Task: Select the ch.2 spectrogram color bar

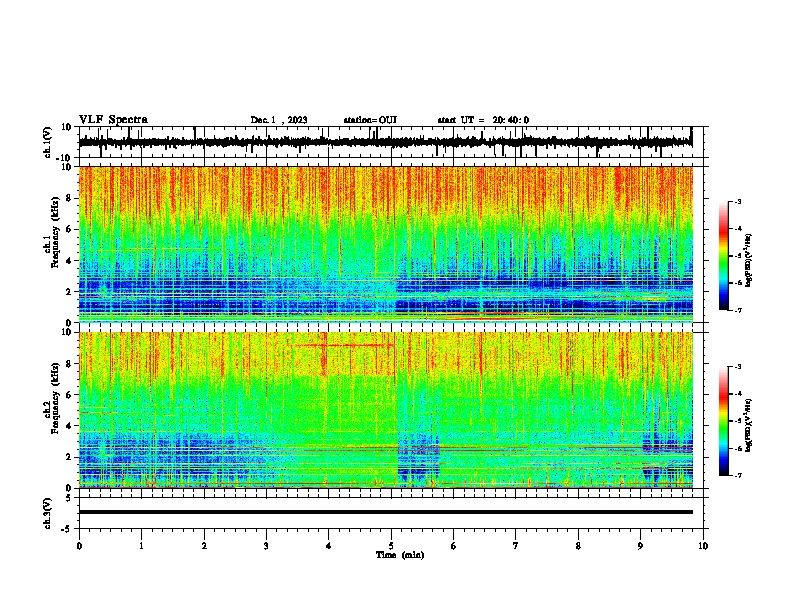Action: point(723,421)
